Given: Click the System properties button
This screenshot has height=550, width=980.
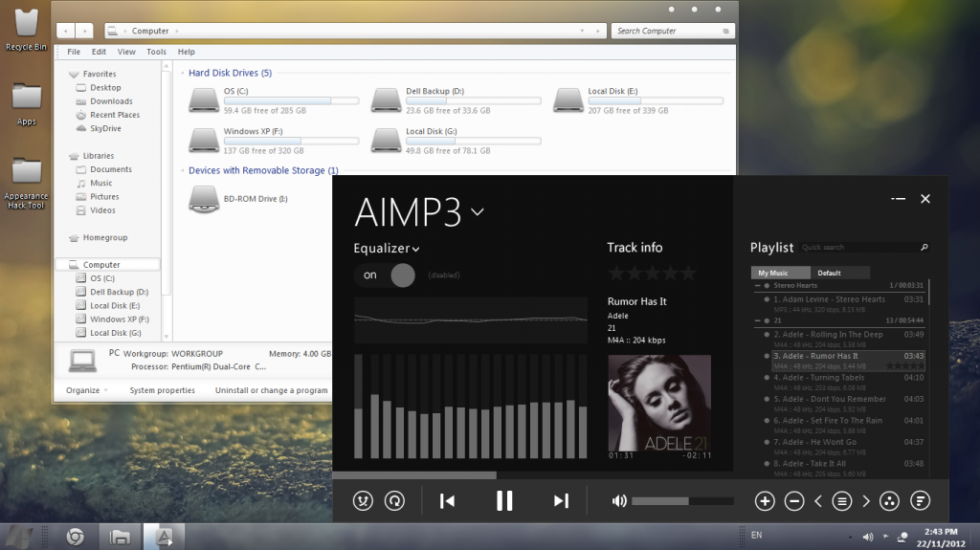Looking at the screenshot, I should tap(163, 390).
